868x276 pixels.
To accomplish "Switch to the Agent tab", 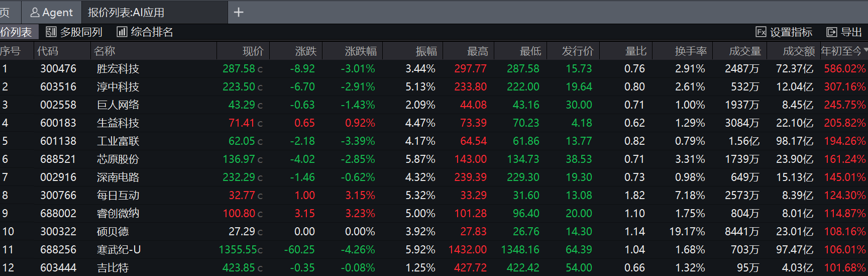I will pyautogui.click(x=52, y=12).
